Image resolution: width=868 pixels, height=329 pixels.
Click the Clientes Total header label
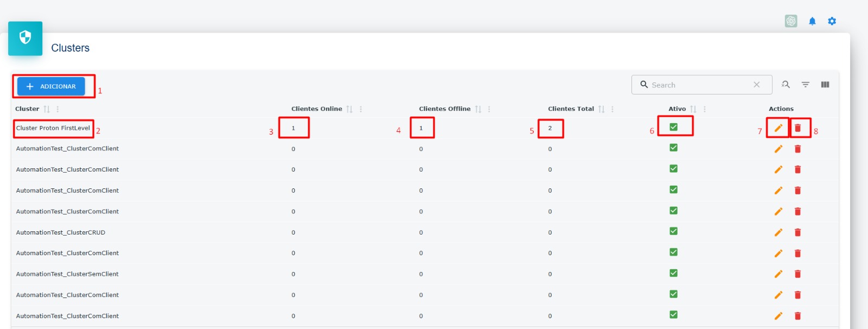pyautogui.click(x=571, y=109)
